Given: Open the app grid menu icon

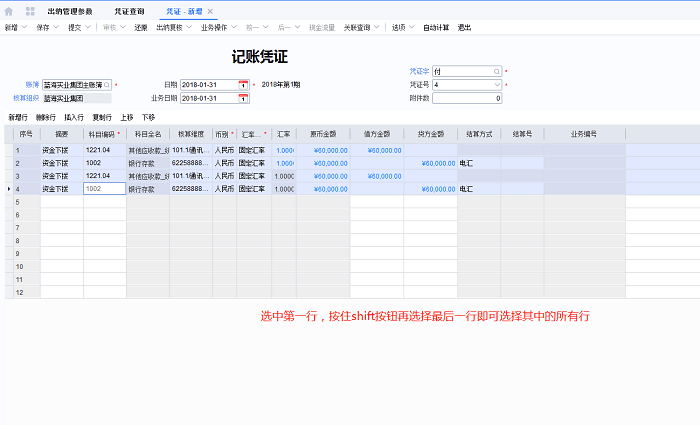Looking at the screenshot, I should pos(30,11).
